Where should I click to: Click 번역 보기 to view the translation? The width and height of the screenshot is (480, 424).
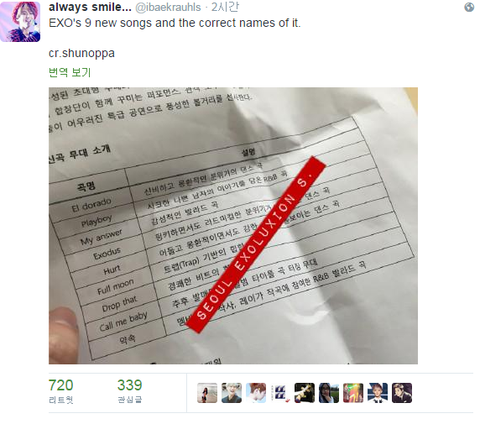70,72
